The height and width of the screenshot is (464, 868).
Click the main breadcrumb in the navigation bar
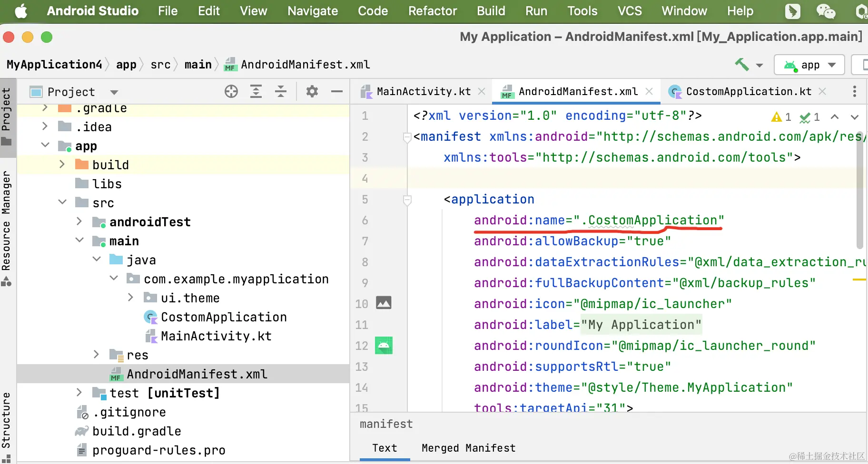198,65
